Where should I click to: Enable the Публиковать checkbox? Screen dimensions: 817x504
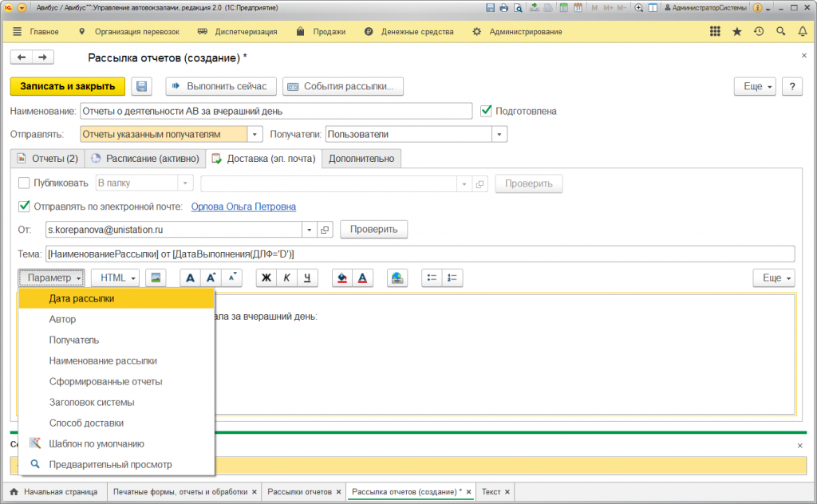tap(24, 183)
